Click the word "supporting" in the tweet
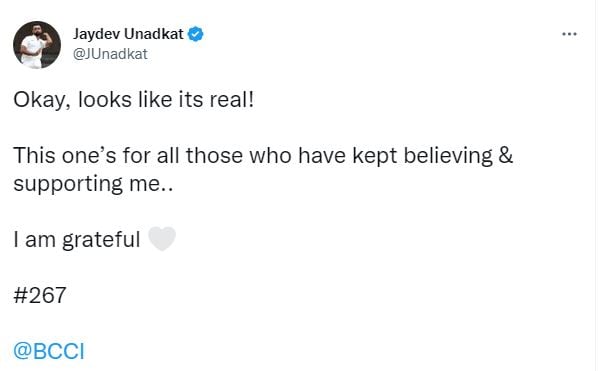This screenshot has width=598, height=371. [68, 185]
